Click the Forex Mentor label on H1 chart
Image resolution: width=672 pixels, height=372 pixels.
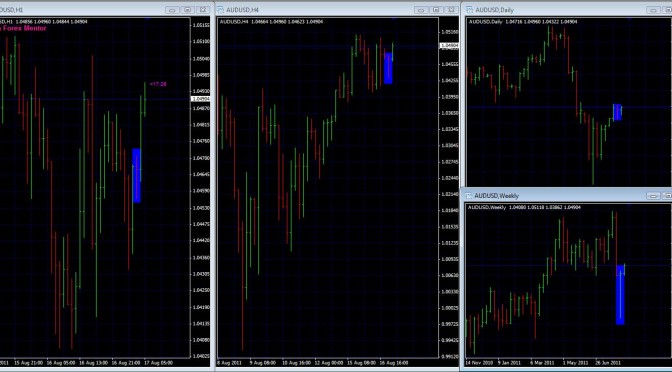tap(24, 28)
